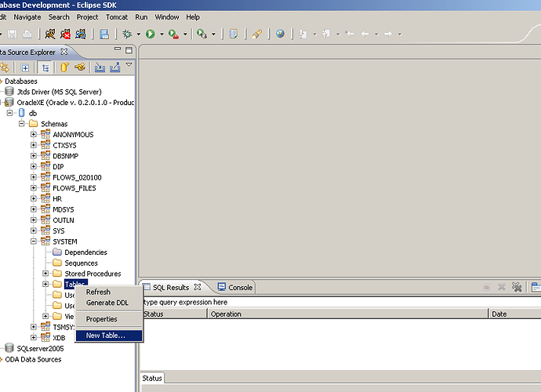Click the Run icon with red toolbox

pyautogui.click(x=173, y=34)
